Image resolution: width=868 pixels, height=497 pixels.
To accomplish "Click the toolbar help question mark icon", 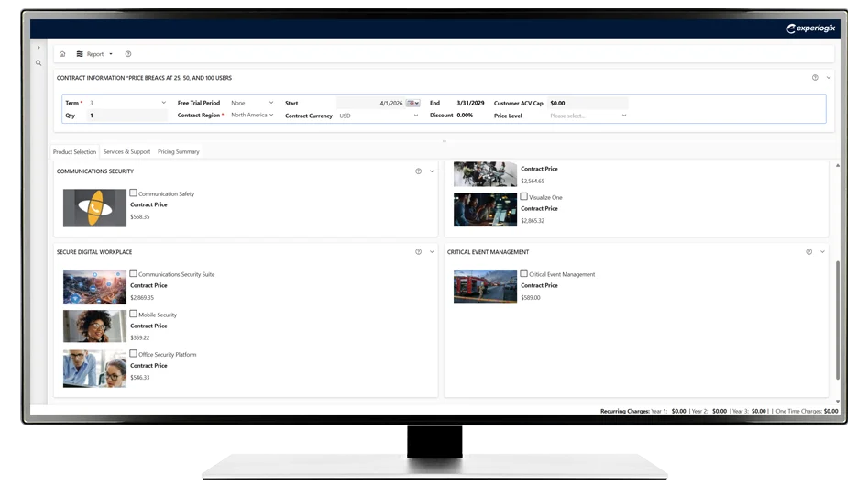I will [x=128, y=54].
